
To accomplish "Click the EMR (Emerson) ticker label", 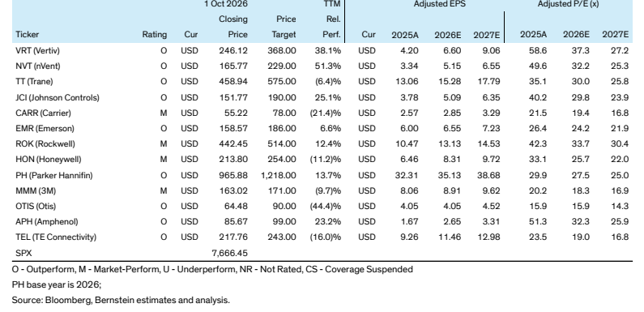I will tap(45, 128).
